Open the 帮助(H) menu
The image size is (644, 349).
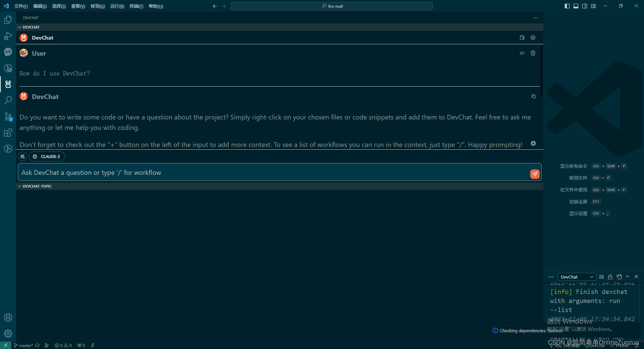coord(156,6)
